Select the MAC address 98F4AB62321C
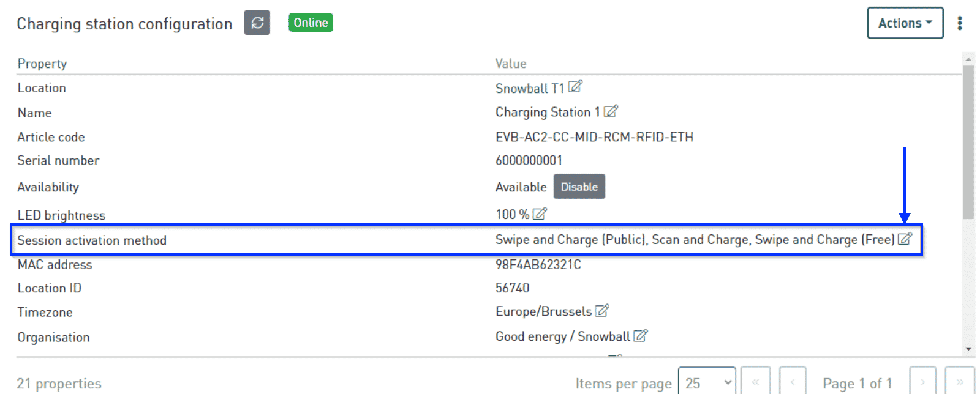980x394 pixels. [538, 264]
